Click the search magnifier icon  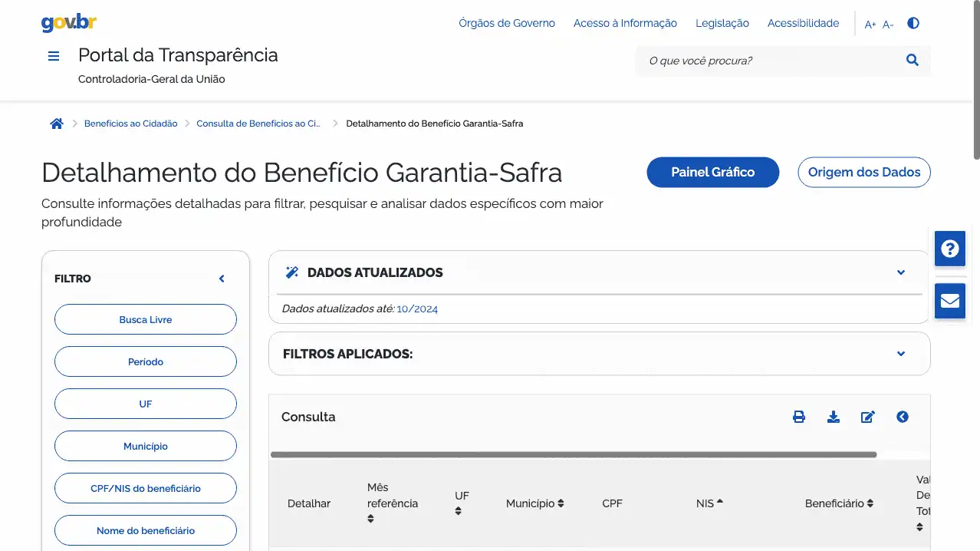click(912, 61)
